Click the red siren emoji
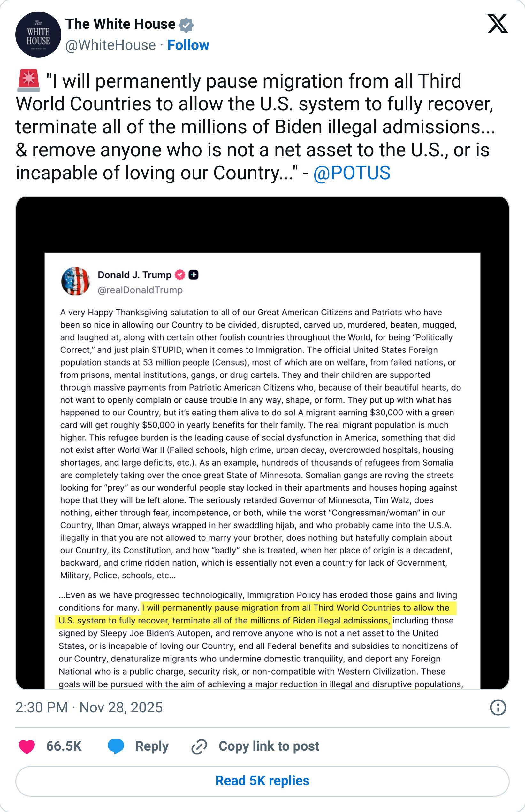This screenshot has width=525, height=812. (29, 81)
